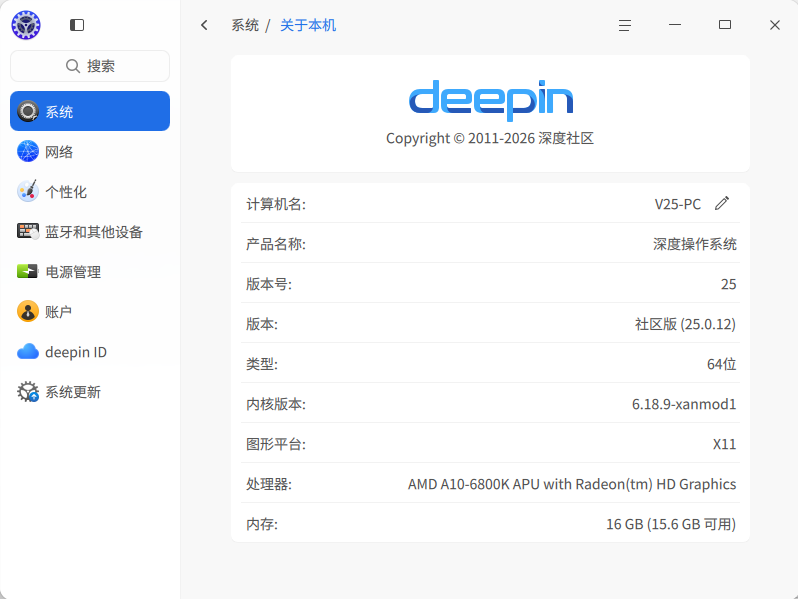Click the 类型 label

pos(262,364)
